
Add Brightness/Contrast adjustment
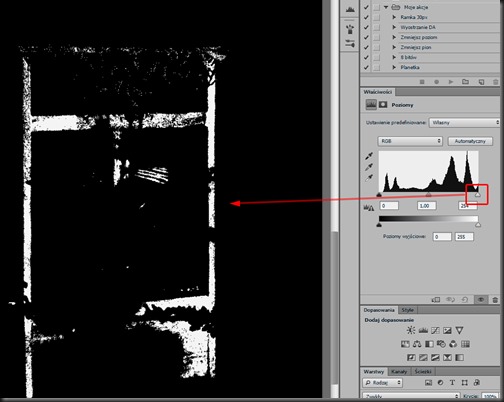(x=411, y=330)
